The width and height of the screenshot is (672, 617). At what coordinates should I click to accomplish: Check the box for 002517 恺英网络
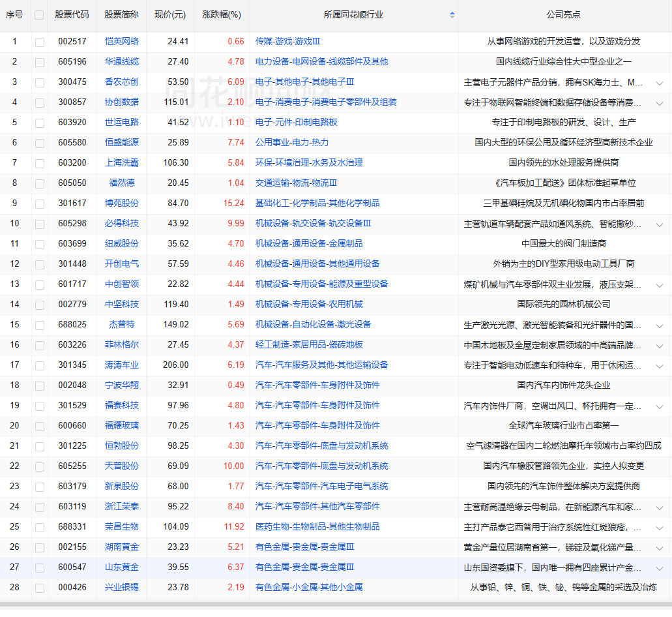[39, 42]
